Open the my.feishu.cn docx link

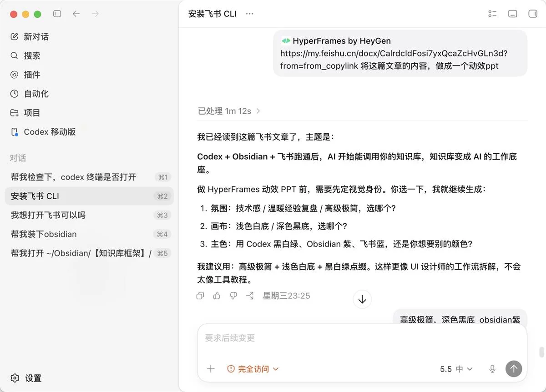click(x=394, y=60)
